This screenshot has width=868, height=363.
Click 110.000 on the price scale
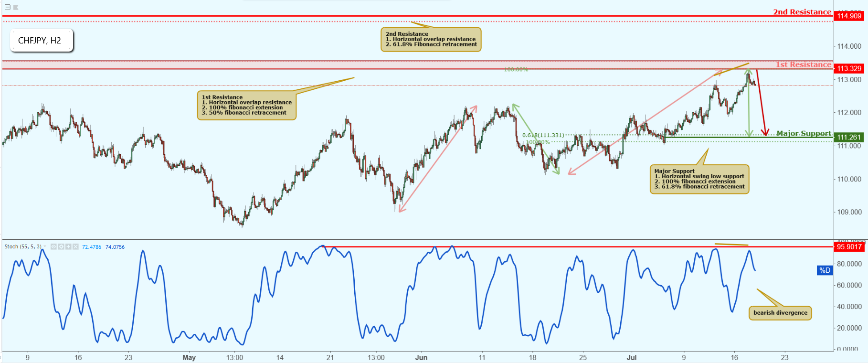pyautogui.click(x=849, y=179)
